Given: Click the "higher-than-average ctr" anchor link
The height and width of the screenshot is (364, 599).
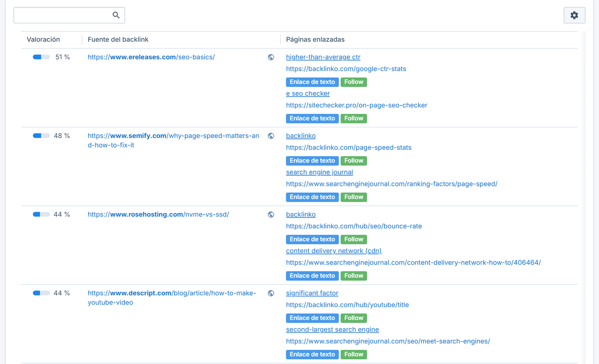Looking at the screenshot, I should click(x=323, y=57).
